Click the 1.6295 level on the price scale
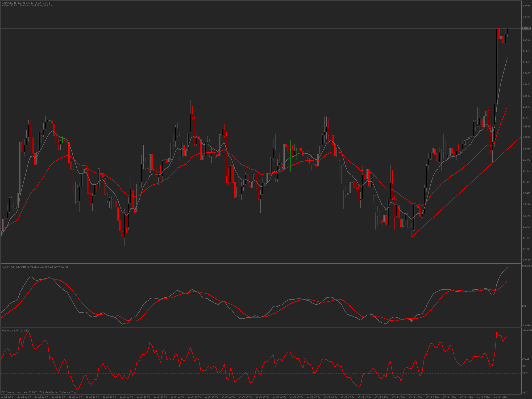532x399 pixels. [x=526, y=260]
